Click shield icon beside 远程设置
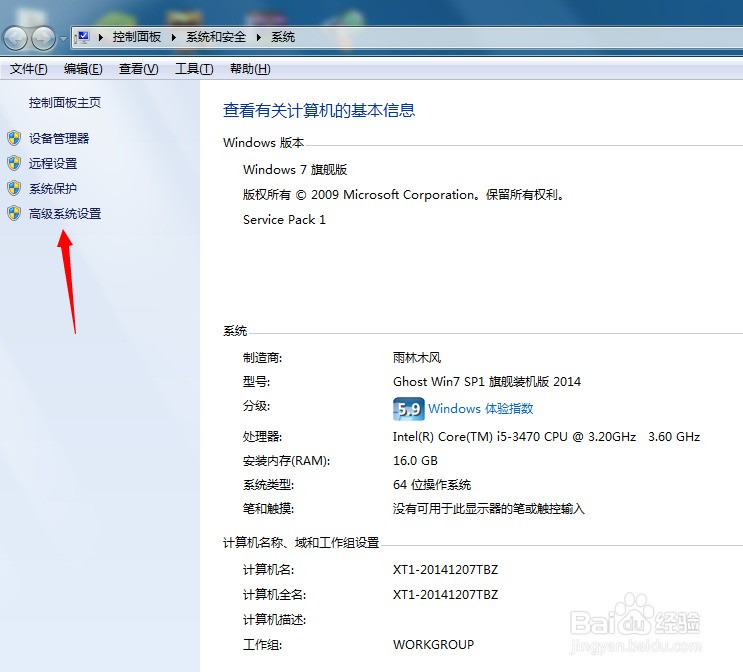743x672 pixels. click(x=14, y=163)
